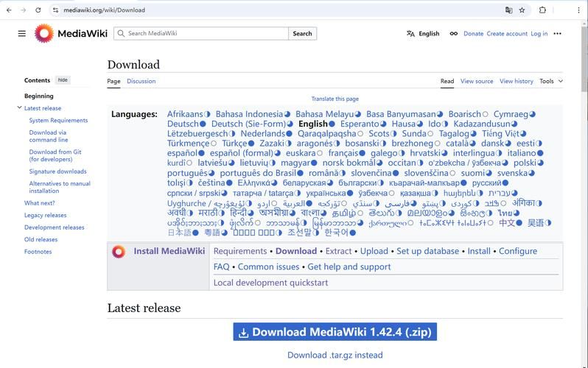
Task: Click the appearance glasses icon
Action: [453, 33]
